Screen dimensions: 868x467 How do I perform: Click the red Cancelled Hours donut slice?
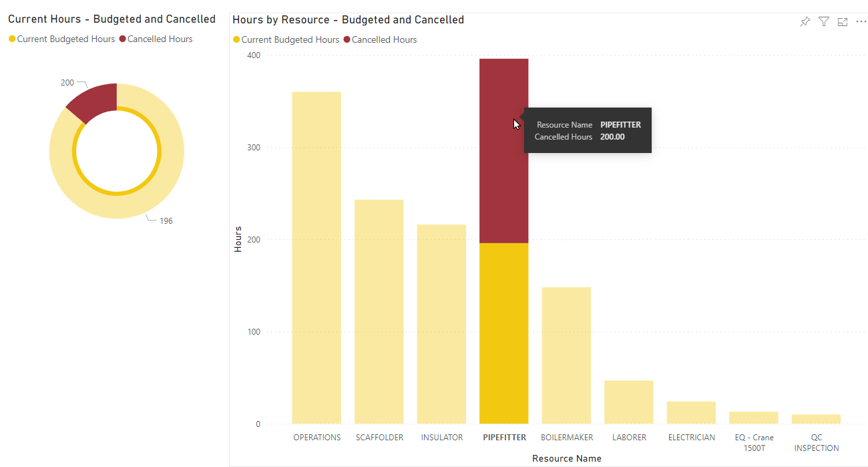[x=93, y=102]
